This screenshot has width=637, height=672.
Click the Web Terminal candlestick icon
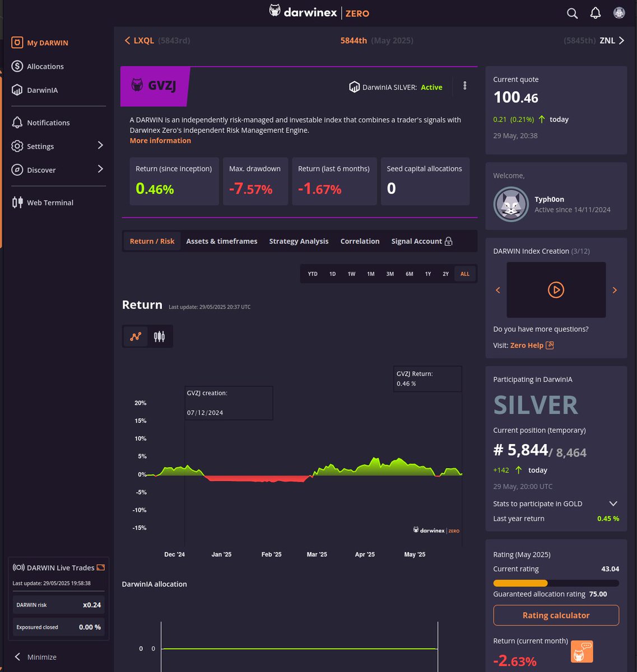tap(17, 202)
